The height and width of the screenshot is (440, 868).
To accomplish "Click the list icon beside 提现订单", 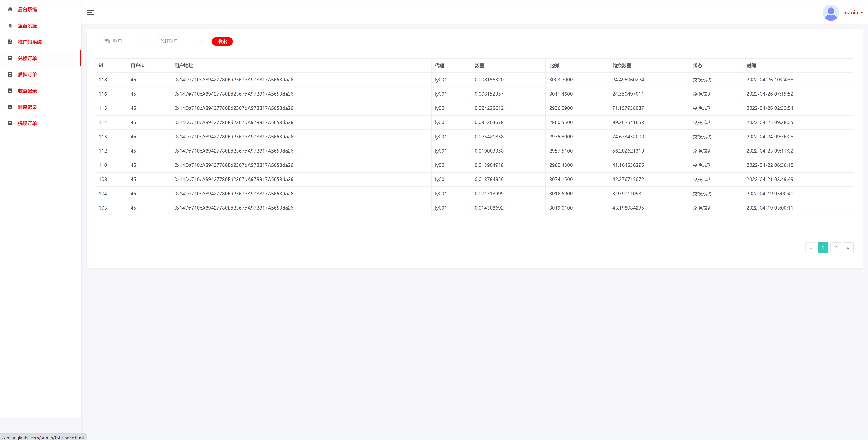I will (10, 123).
